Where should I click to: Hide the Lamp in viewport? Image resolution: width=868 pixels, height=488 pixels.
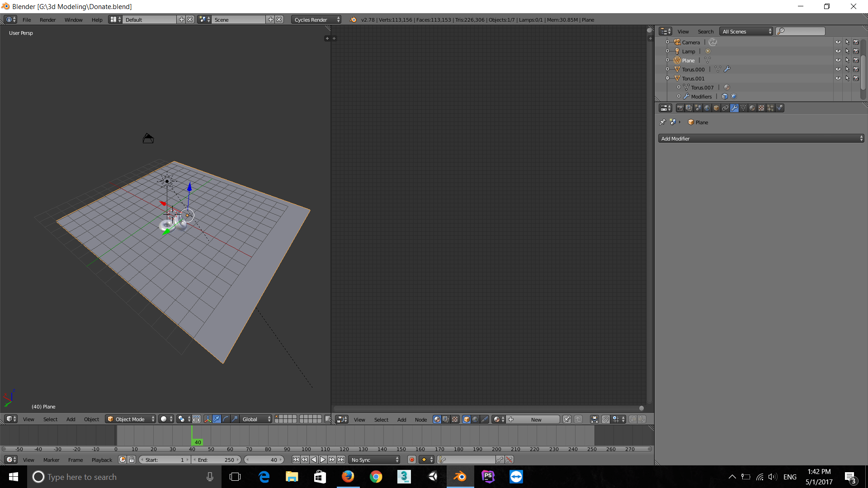pos(838,51)
